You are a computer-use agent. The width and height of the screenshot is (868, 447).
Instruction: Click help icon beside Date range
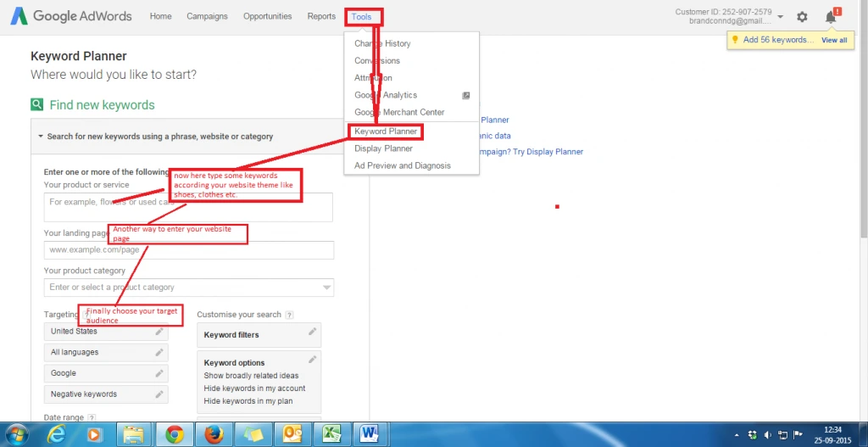pos(92,417)
